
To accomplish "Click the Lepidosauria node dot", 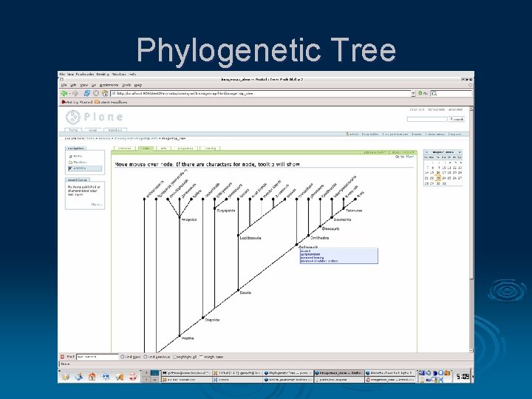I will pos(238,235).
